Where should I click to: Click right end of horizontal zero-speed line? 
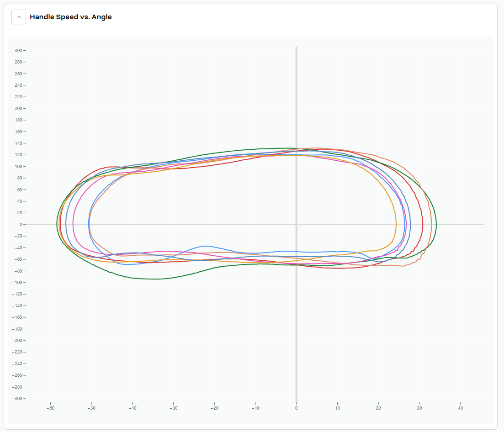point(483,224)
